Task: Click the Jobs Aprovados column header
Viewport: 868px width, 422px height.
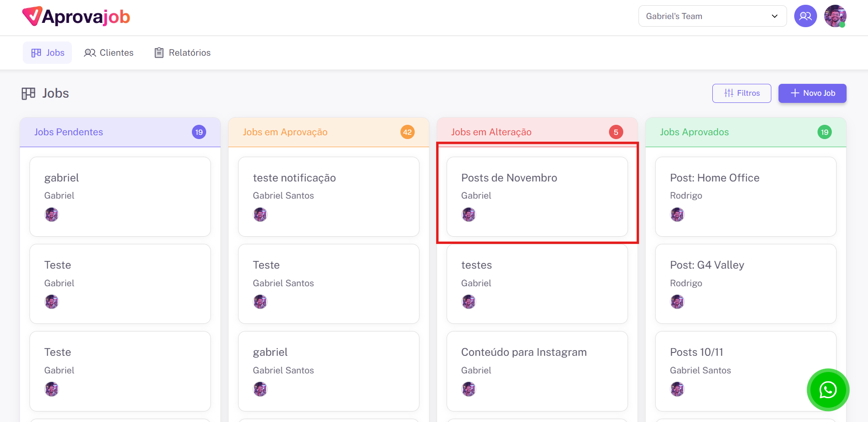Action: 694,132
